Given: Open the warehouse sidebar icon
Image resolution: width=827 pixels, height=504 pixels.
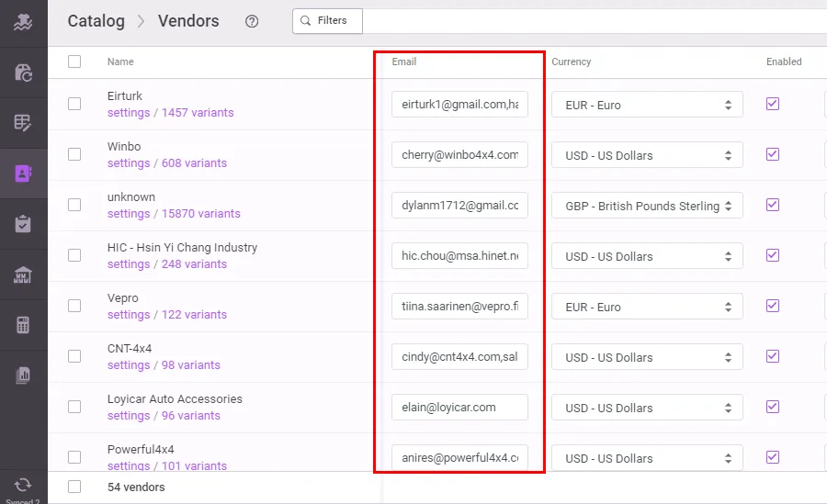Looking at the screenshot, I should [23, 274].
